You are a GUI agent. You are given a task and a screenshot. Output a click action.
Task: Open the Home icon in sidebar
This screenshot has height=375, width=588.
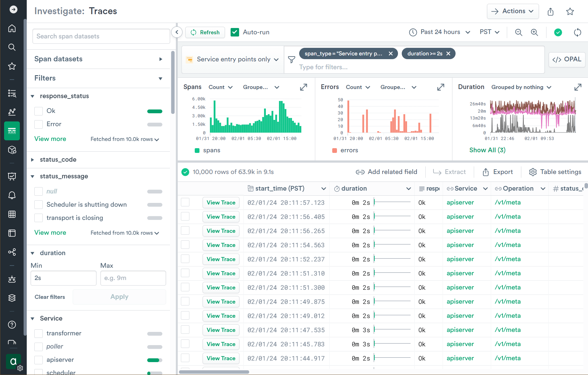point(12,28)
